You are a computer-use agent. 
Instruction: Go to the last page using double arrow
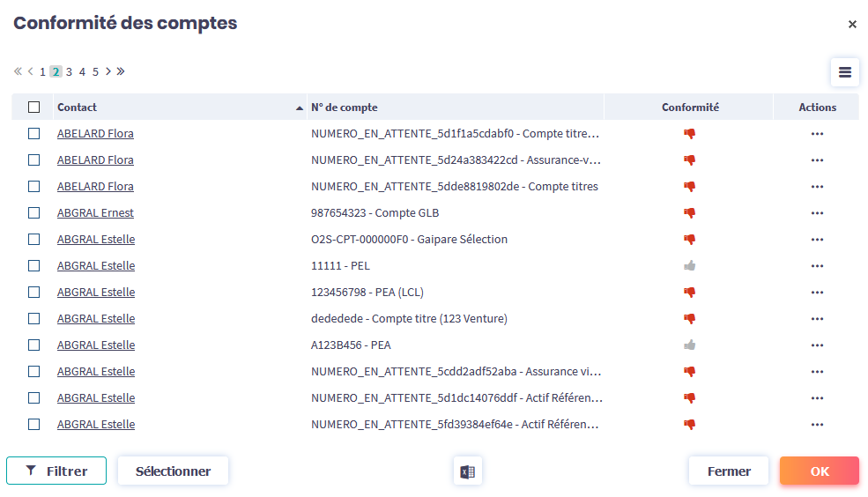pyautogui.click(x=121, y=71)
